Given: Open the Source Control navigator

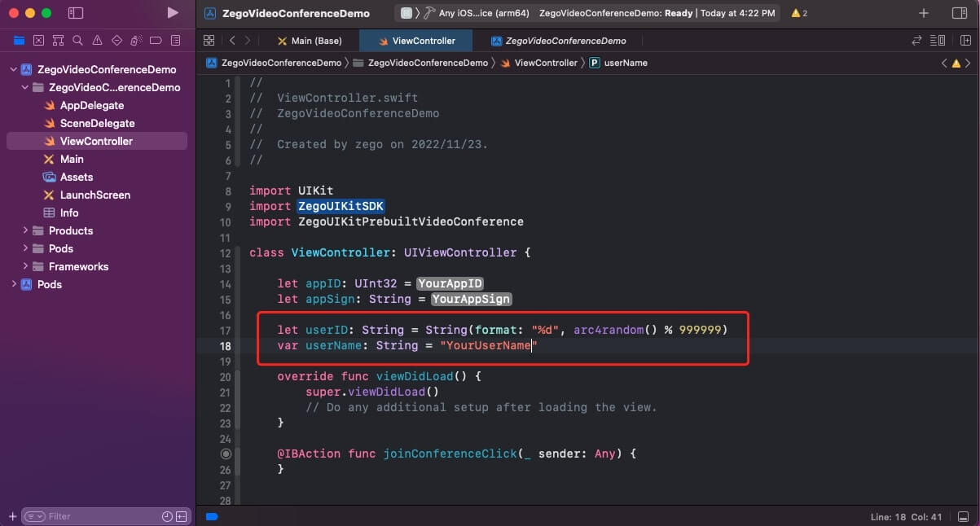Looking at the screenshot, I should click(38, 40).
